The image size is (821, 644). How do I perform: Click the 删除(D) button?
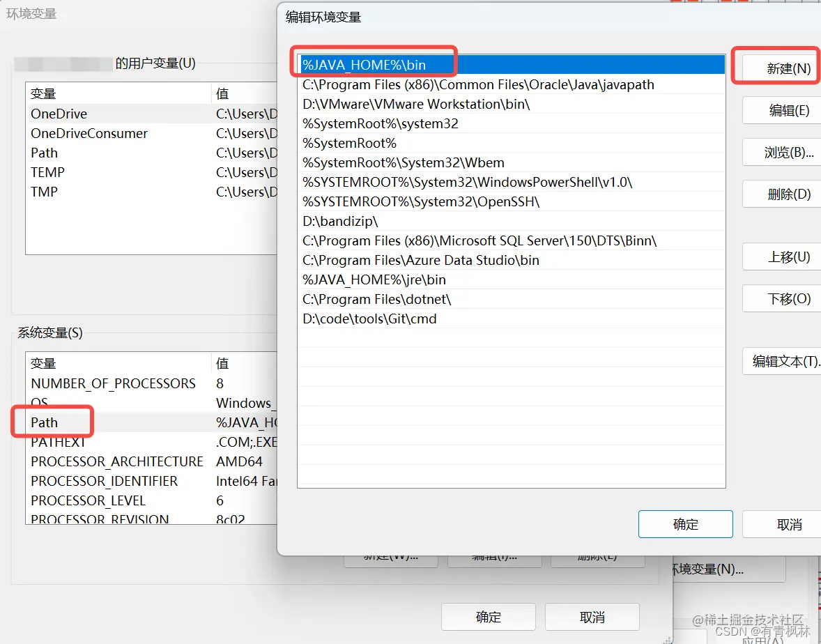coord(782,194)
